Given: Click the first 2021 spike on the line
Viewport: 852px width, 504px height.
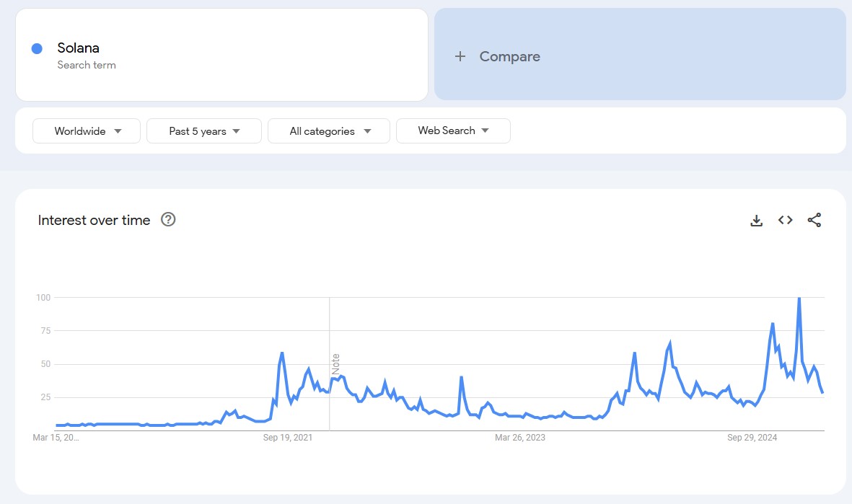Looking at the screenshot, I should point(281,353).
